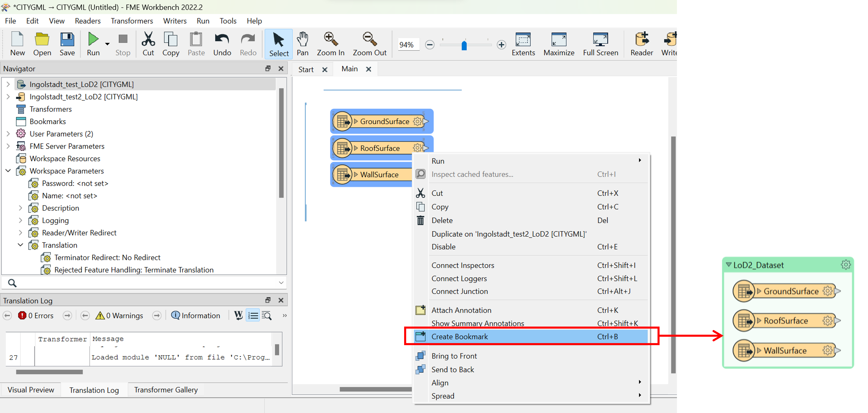Activate the Pan hand tool
The height and width of the screenshot is (413, 868).
[x=303, y=44]
